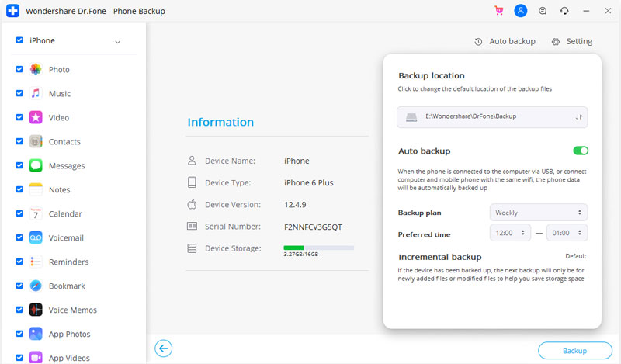
Task: Click the Bookmark compass icon
Action: (36, 286)
